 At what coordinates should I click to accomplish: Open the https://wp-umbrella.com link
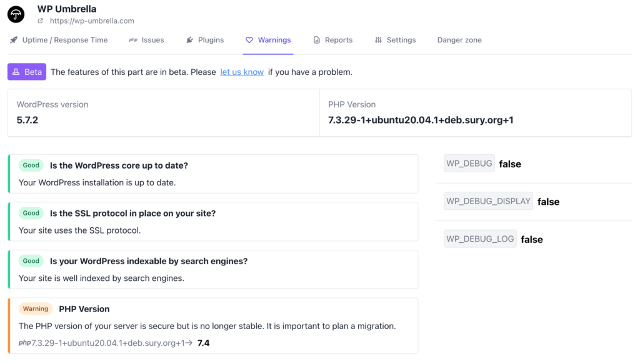pos(92,21)
